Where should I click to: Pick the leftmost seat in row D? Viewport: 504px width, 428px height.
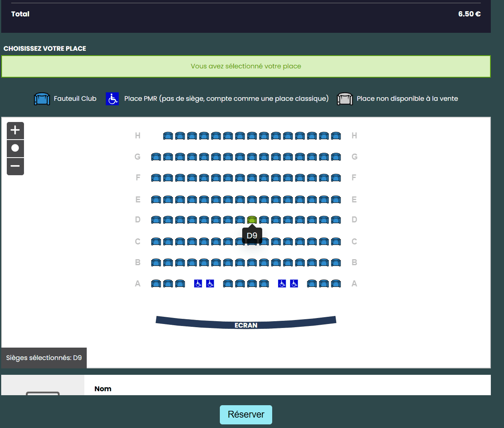click(x=156, y=220)
